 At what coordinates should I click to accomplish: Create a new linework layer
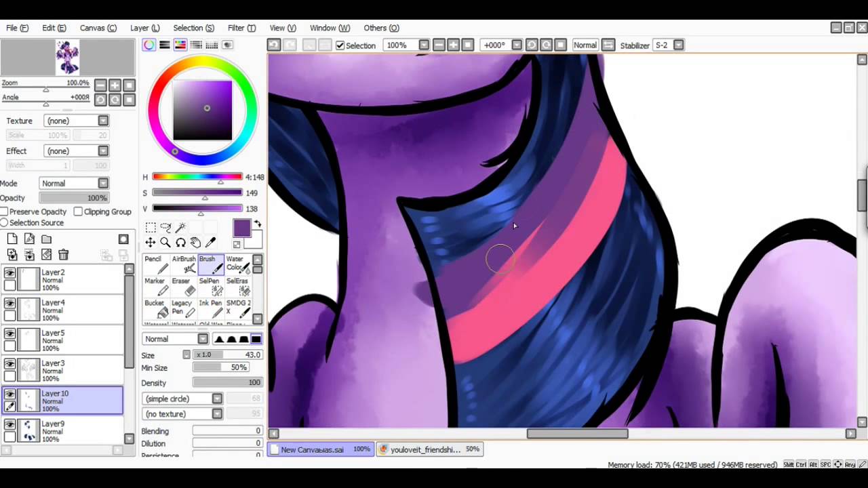click(29, 239)
